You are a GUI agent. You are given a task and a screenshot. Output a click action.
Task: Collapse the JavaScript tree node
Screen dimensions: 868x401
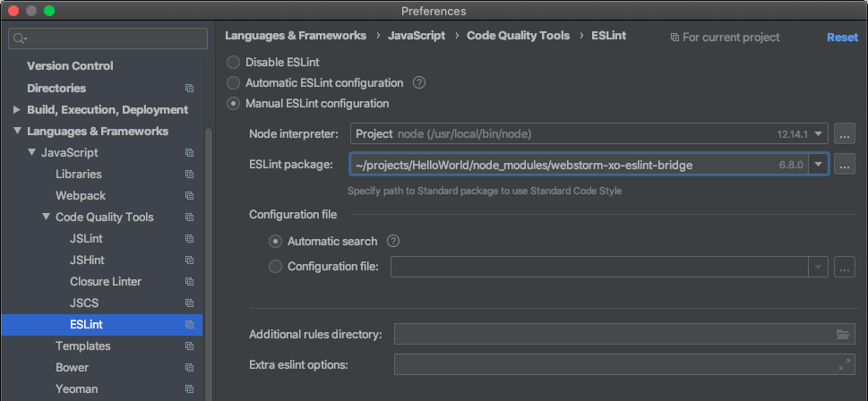click(31, 153)
